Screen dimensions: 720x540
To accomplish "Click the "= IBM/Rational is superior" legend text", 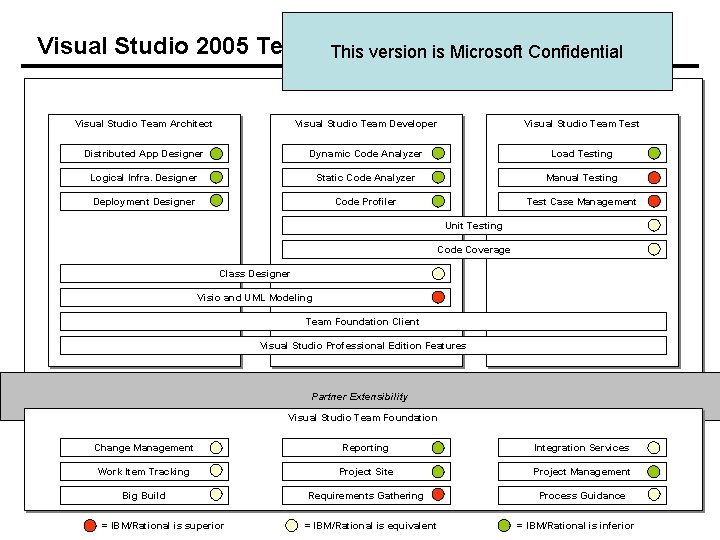I will [162, 526].
